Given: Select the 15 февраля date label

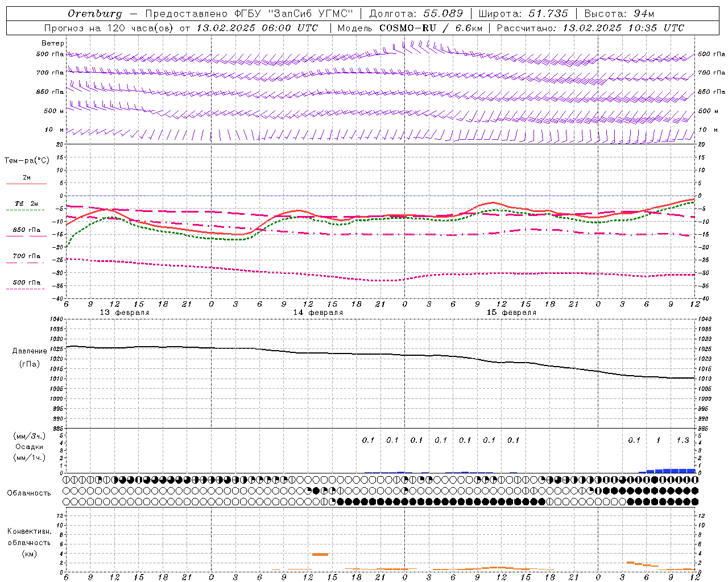Looking at the screenshot, I should [x=511, y=313].
